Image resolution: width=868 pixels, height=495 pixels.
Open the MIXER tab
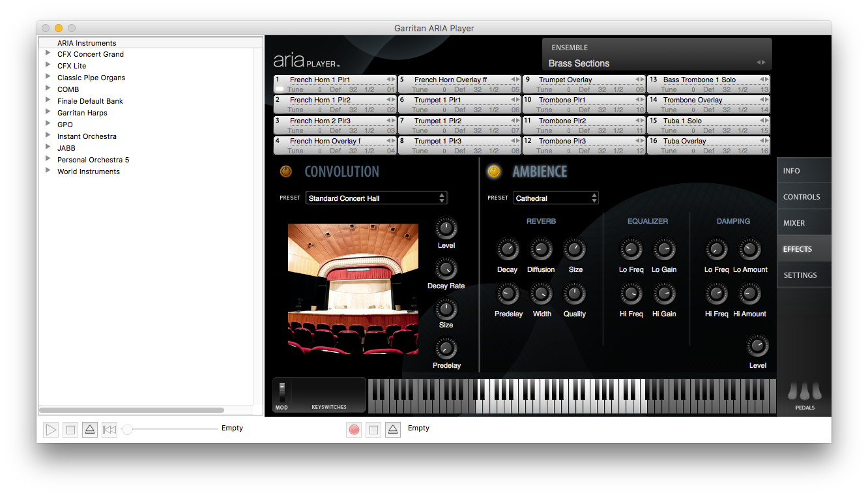click(x=804, y=223)
